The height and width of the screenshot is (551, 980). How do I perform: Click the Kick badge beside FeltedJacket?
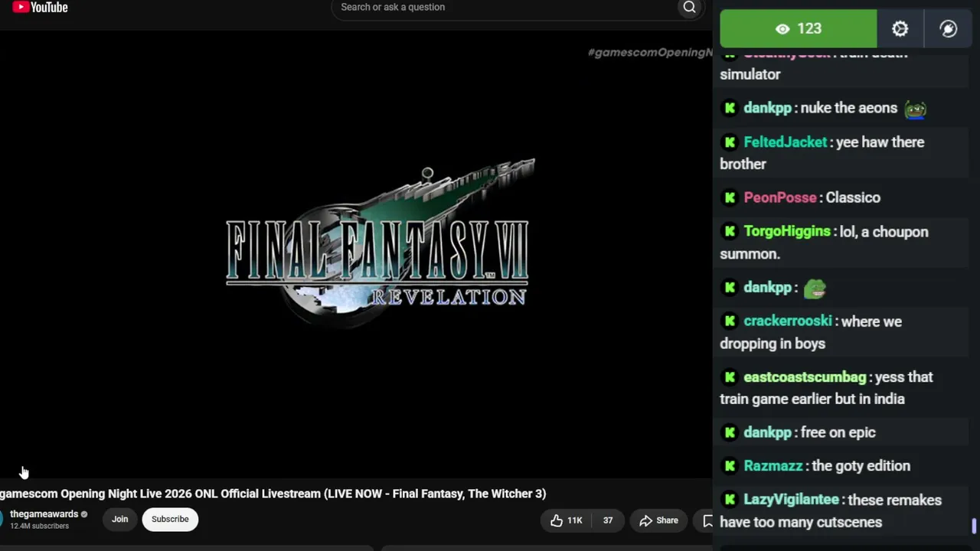click(x=730, y=142)
